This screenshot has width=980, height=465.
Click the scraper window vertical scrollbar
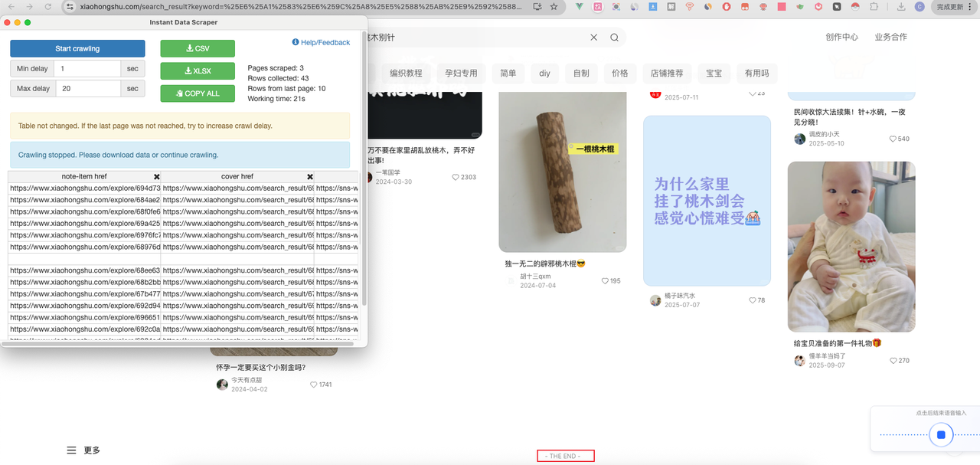pos(364,169)
